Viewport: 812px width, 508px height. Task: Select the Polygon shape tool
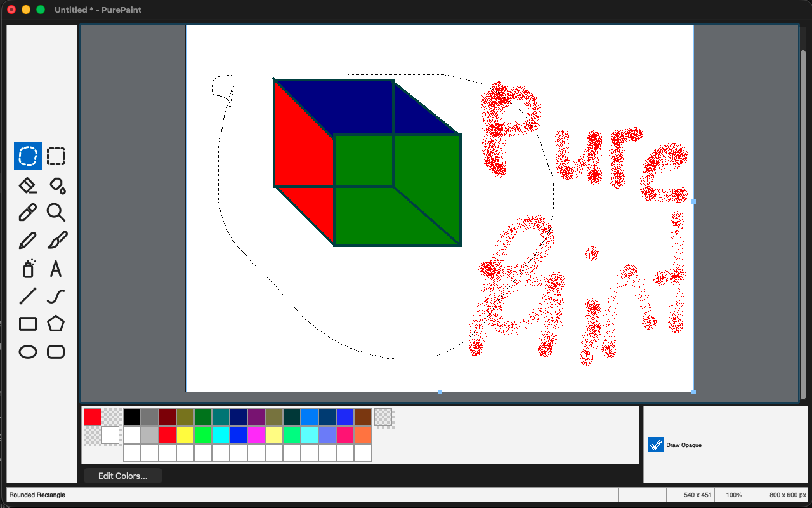pyautogui.click(x=56, y=324)
